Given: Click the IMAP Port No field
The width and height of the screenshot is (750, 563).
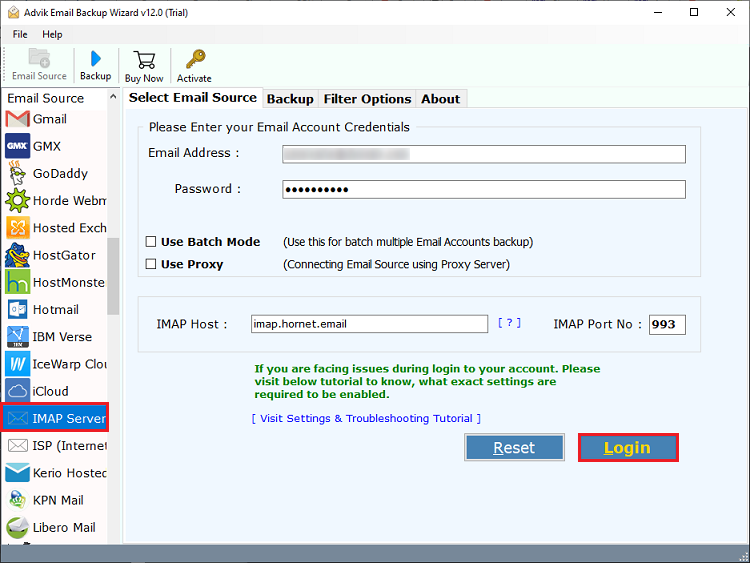Looking at the screenshot, I should [x=667, y=324].
